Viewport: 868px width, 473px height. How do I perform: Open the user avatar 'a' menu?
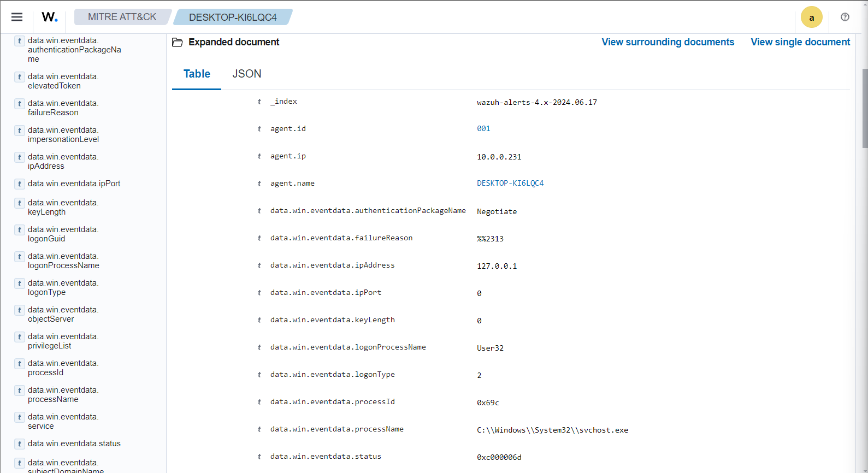pos(811,17)
